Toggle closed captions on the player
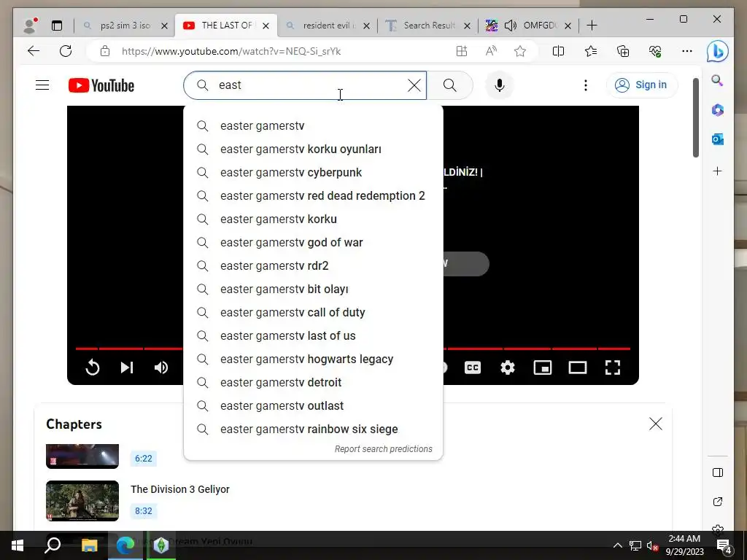This screenshot has height=560, width=747. 472,367
